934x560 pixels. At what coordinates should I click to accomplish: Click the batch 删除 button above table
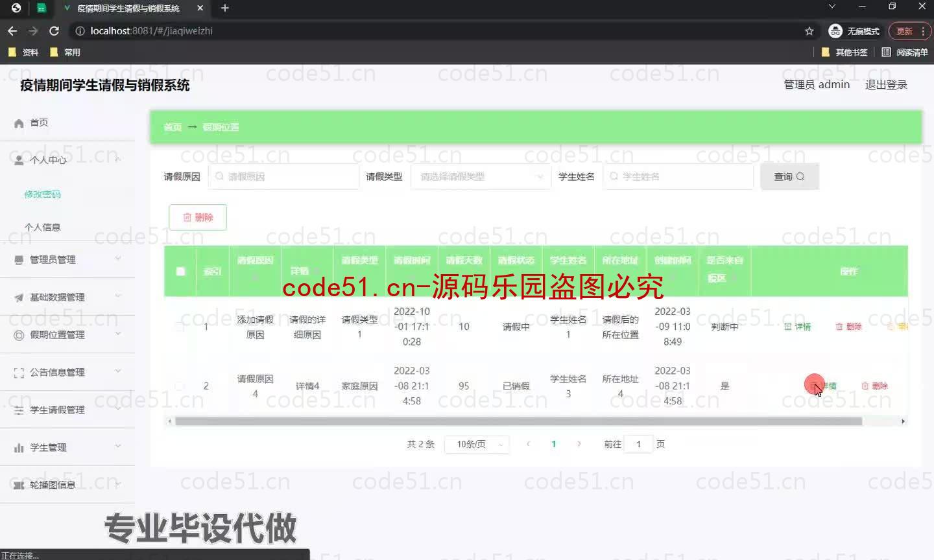[x=198, y=217]
